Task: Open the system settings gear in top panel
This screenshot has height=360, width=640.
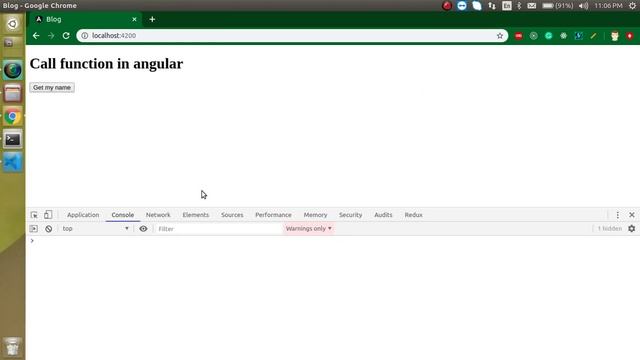Action: pos(633,6)
